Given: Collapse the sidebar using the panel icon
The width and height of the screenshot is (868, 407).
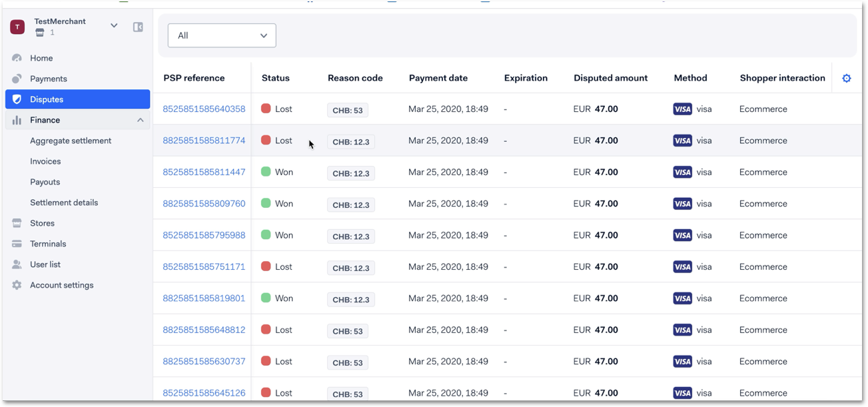Looking at the screenshot, I should [138, 27].
